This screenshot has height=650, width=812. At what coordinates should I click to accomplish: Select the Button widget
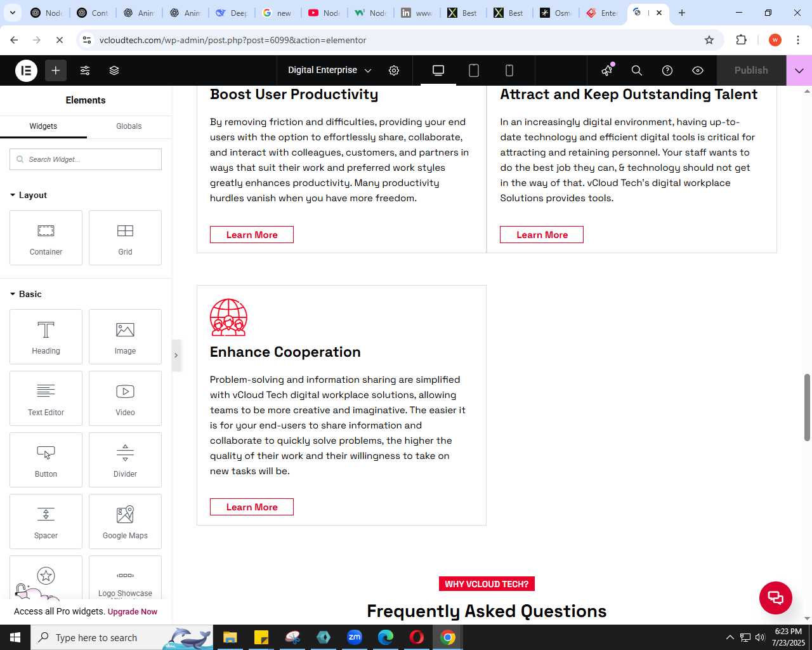[x=46, y=460]
